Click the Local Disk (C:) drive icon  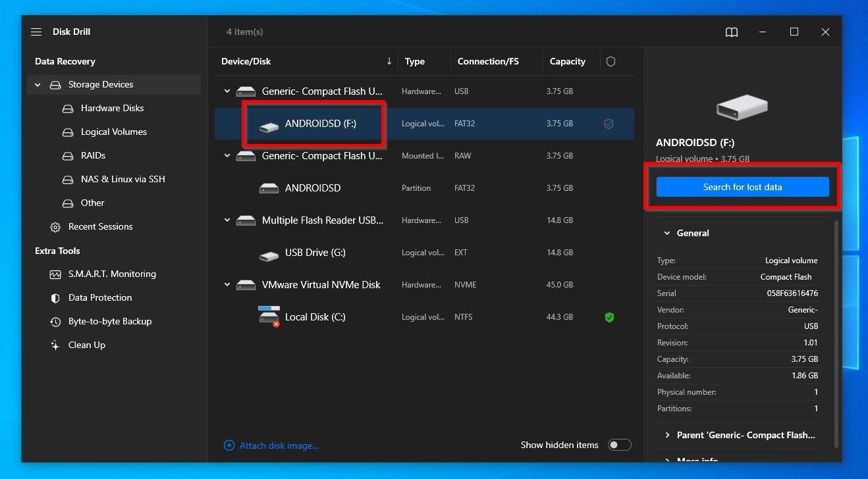(x=269, y=316)
